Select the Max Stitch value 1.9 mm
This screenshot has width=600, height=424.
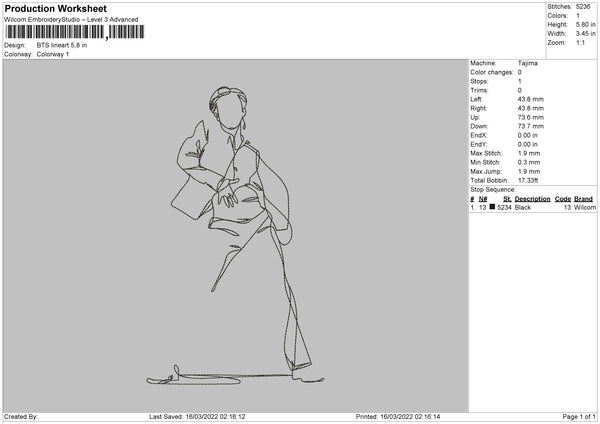(529, 153)
